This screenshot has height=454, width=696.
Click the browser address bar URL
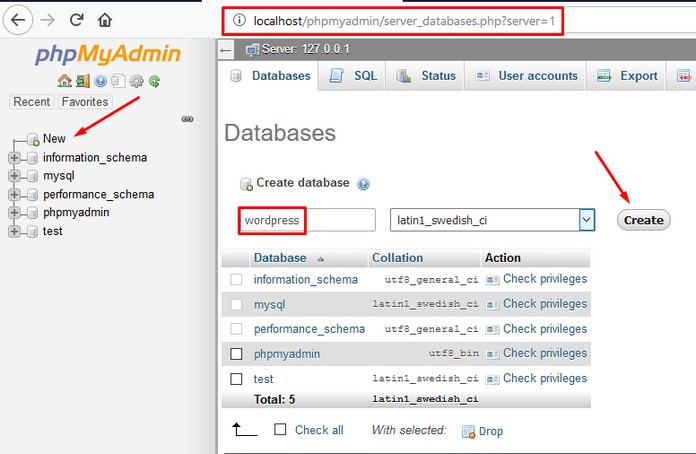click(404, 21)
